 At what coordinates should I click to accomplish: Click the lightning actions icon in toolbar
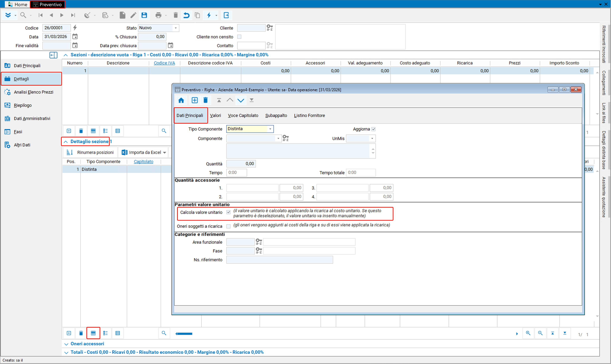point(209,15)
